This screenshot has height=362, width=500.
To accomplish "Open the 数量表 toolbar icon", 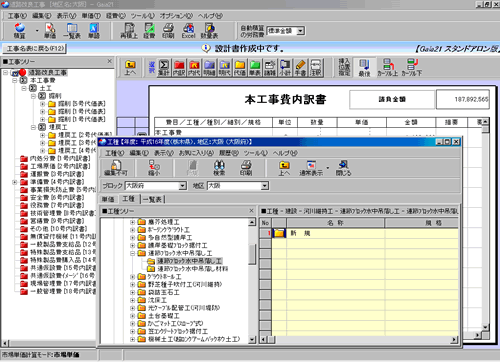I will (x=209, y=31).
